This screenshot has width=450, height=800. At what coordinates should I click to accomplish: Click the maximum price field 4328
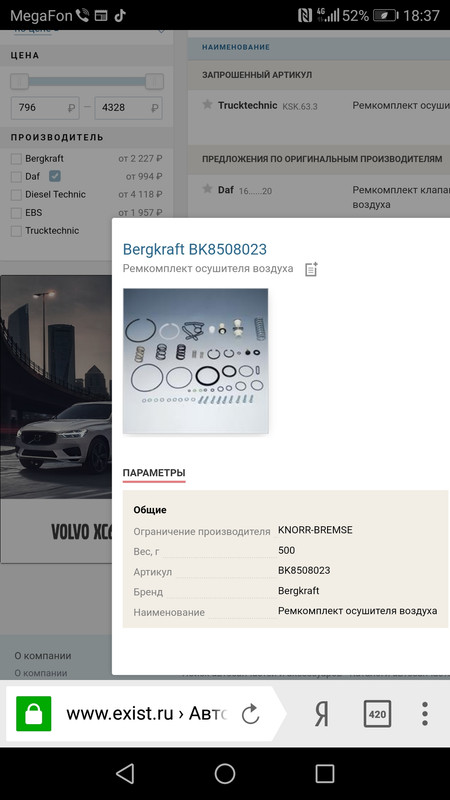click(x=129, y=108)
